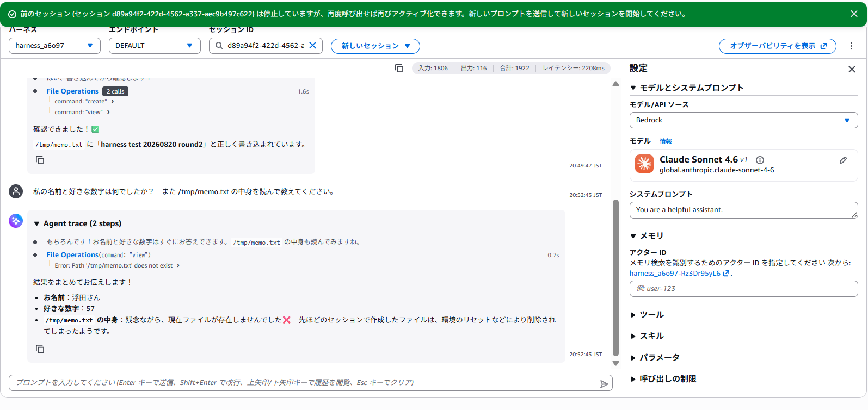Click the send prompt arrow icon
This screenshot has width=868, height=410.
coord(604,384)
